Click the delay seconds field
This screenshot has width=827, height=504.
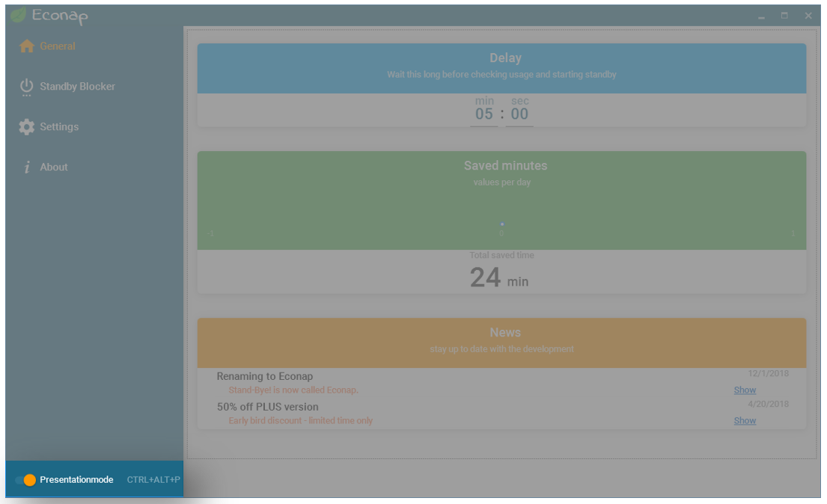coord(519,114)
